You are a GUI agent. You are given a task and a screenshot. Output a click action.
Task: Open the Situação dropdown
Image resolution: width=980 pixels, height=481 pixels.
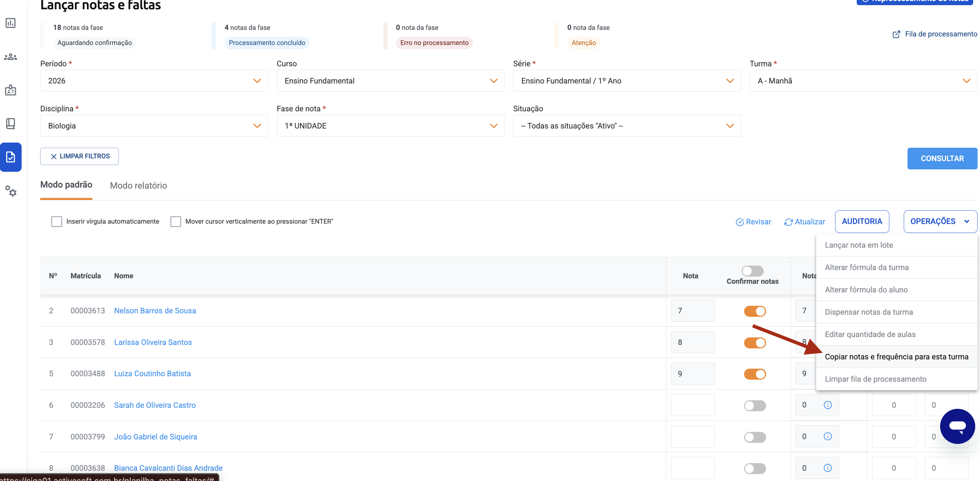click(627, 126)
